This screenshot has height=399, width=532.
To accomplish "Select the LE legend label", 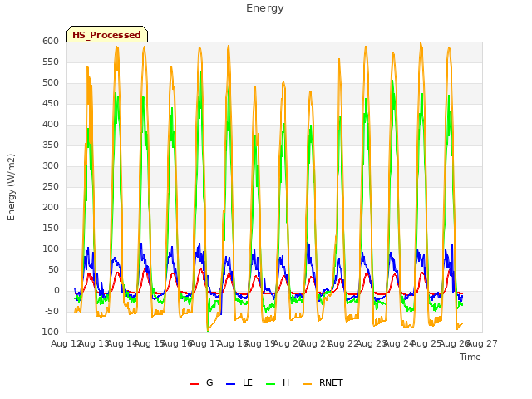I will 248,382.
